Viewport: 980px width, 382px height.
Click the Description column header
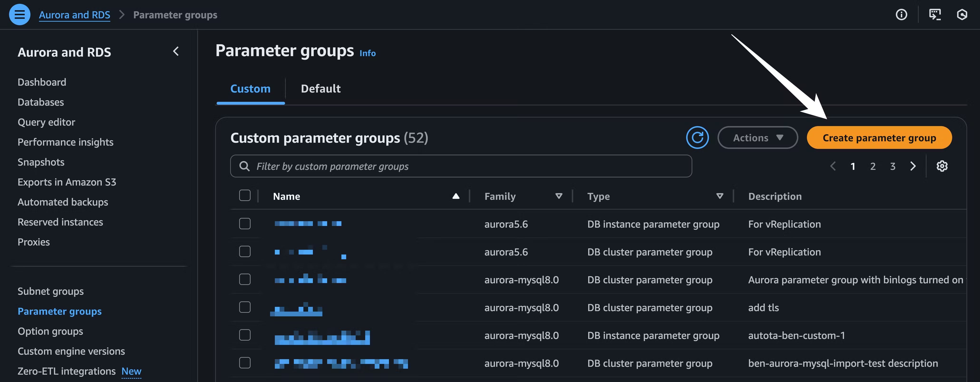[775, 196]
